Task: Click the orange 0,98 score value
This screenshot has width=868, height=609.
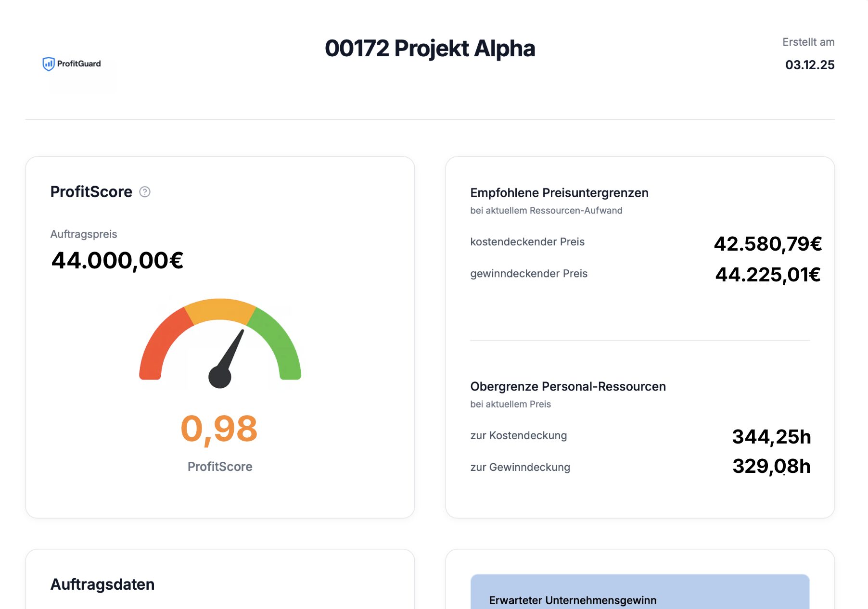Action: click(219, 429)
